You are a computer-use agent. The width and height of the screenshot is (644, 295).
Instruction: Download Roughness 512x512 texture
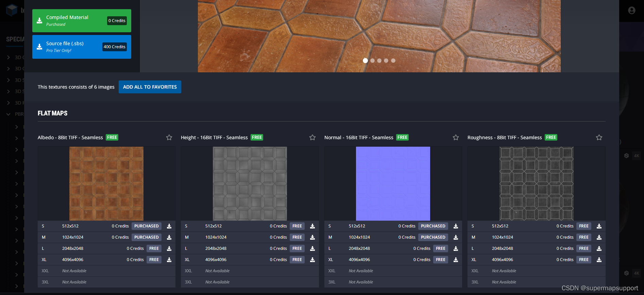coord(599,226)
